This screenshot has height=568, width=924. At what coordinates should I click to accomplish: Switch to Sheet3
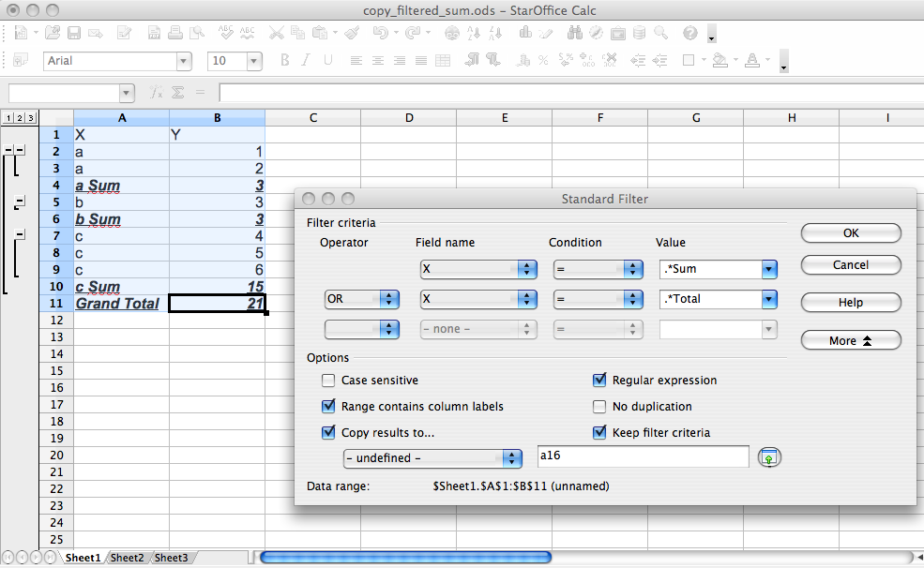coord(170,558)
